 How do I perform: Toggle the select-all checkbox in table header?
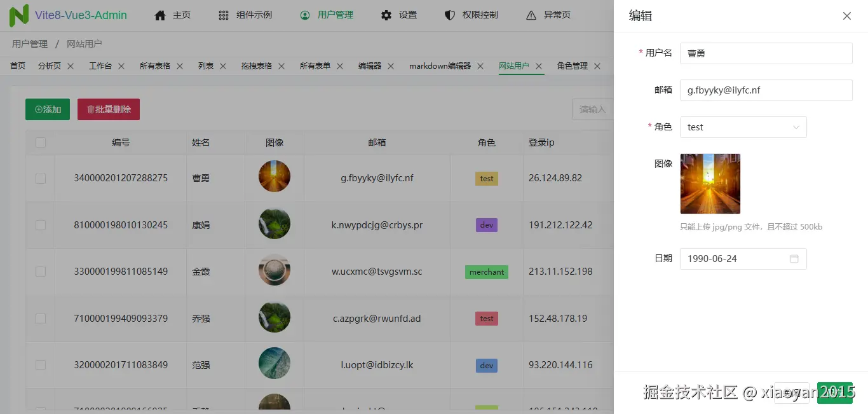click(41, 142)
